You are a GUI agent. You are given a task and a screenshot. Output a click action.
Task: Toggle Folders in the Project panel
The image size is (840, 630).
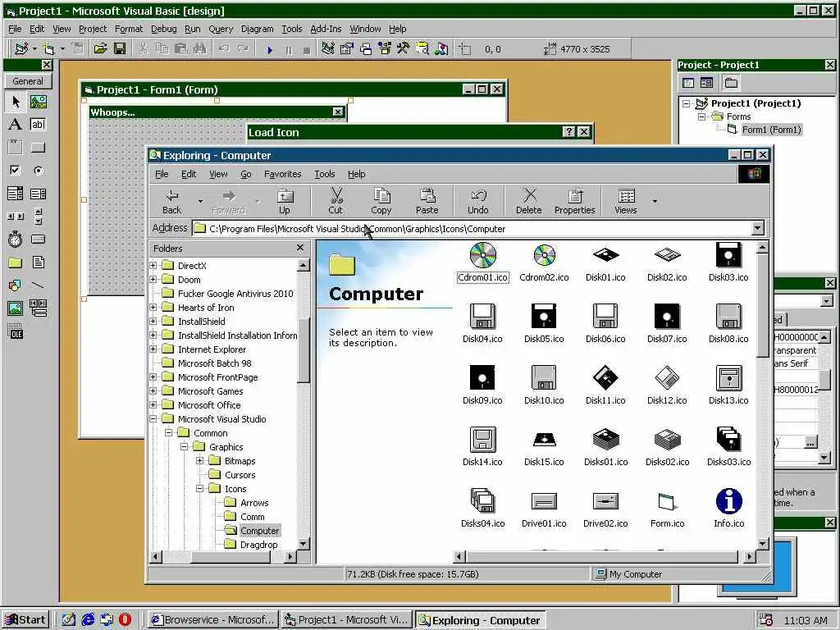(731, 83)
